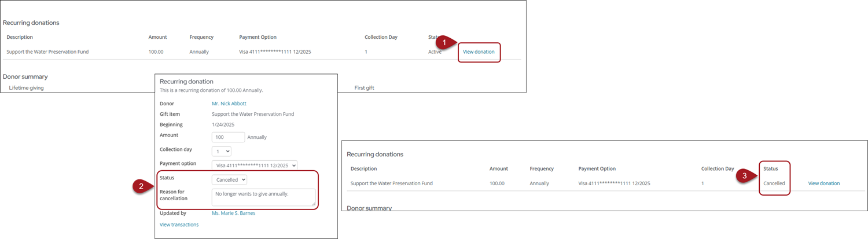Click the resize grip on the cancellation reason box
The height and width of the screenshot is (239, 868).
pyautogui.click(x=313, y=204)
